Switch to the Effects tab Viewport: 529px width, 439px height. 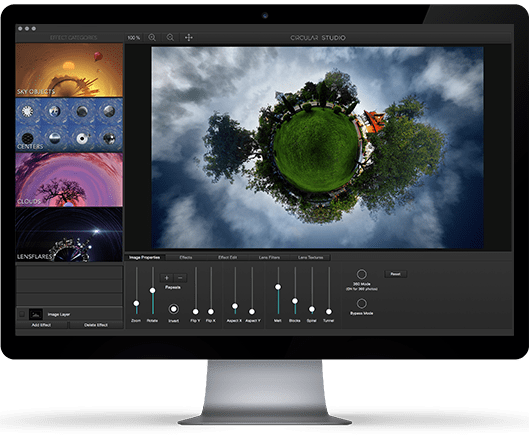click(186, 257)
